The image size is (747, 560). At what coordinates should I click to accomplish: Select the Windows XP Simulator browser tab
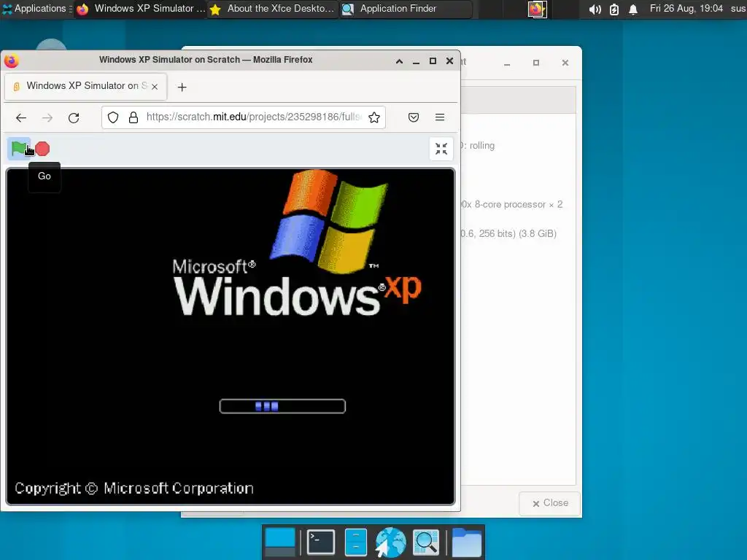click(86, 86)
